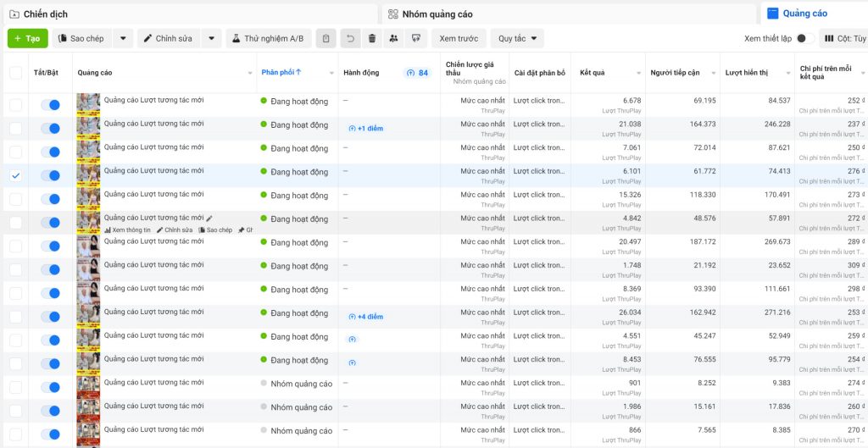Screen dimensions: 868x448
Task: Click Nhóm quảng cáo status in row with 901 results
Action: coord(302,384)
